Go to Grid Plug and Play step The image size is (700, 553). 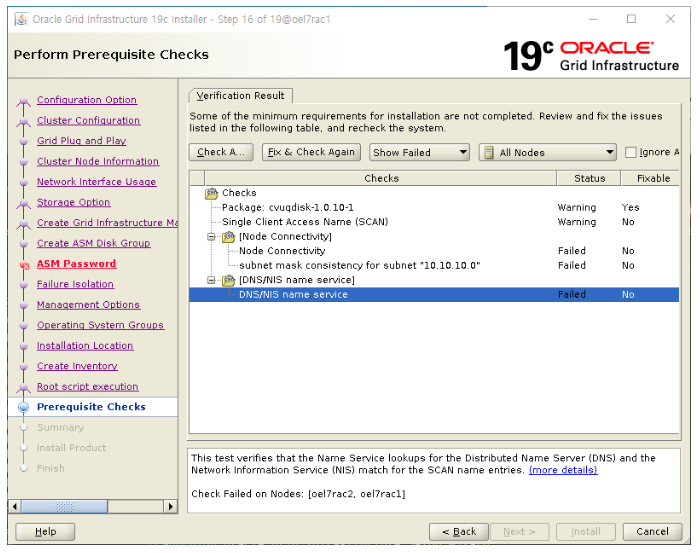pyautogui.click(x=81, y=141)
